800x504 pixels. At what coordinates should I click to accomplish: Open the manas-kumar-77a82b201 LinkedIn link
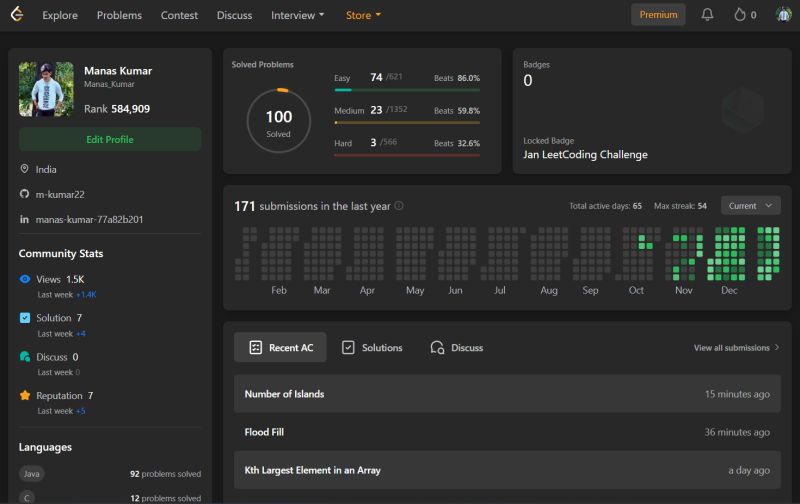(x=89, y=219)
